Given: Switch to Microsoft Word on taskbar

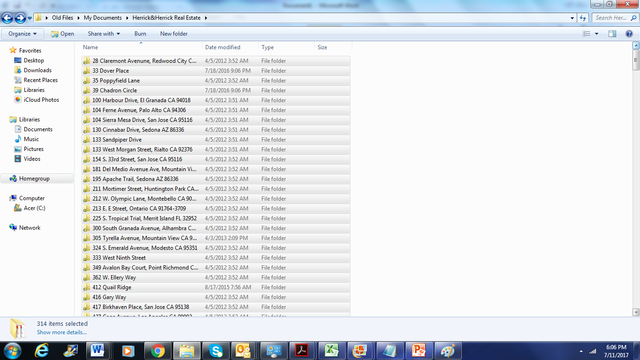Looking at the screenshot, I should tap(98, 351).
